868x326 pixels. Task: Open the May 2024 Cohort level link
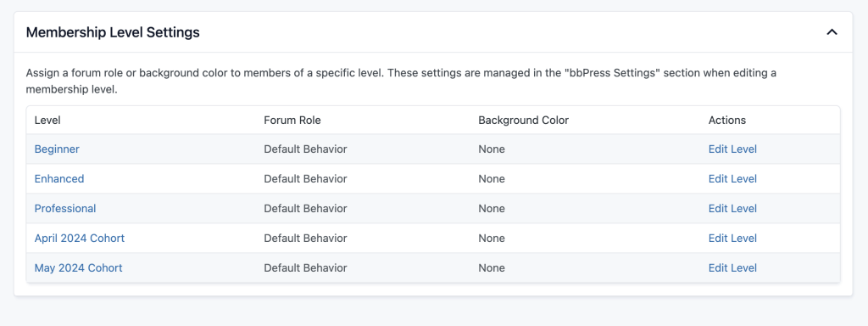(79, 267)
